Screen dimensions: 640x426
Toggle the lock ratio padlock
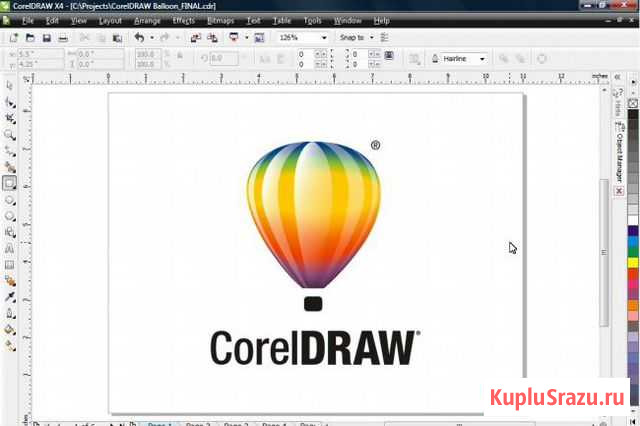[x=180, y=55]
